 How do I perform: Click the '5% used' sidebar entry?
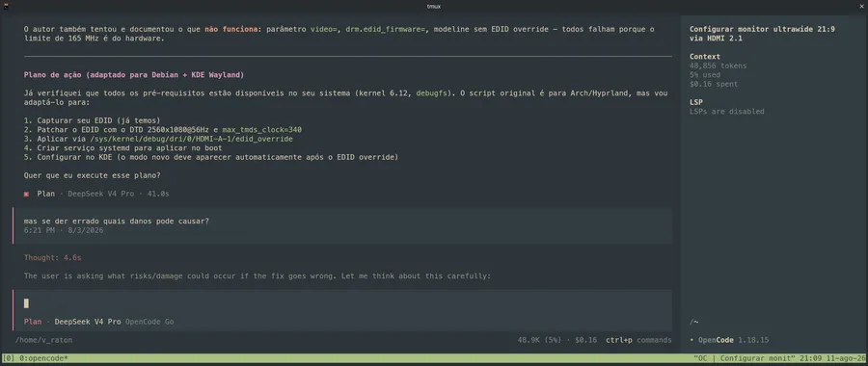point(705,74)
